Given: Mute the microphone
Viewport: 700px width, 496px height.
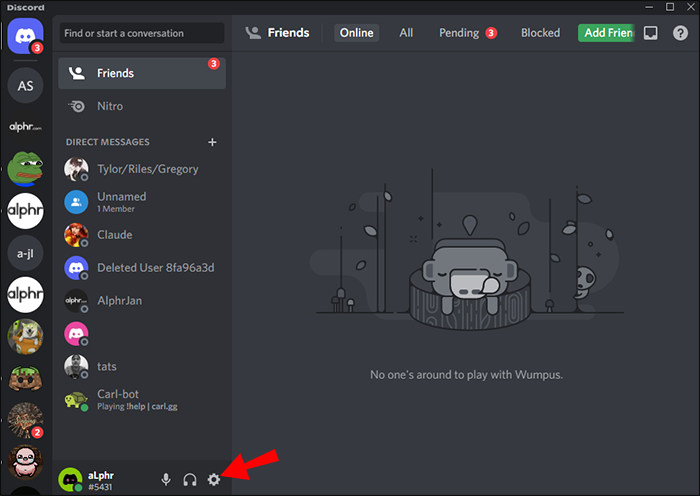Looking at the screenshot, I should pyautogui.click(x=166, y=479).
